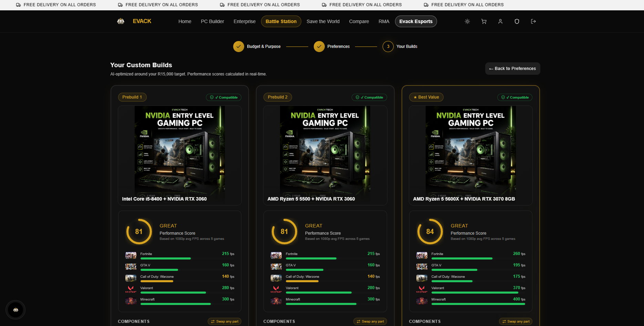
Task: Select the Battle Station tab
Action: (281, 21)
